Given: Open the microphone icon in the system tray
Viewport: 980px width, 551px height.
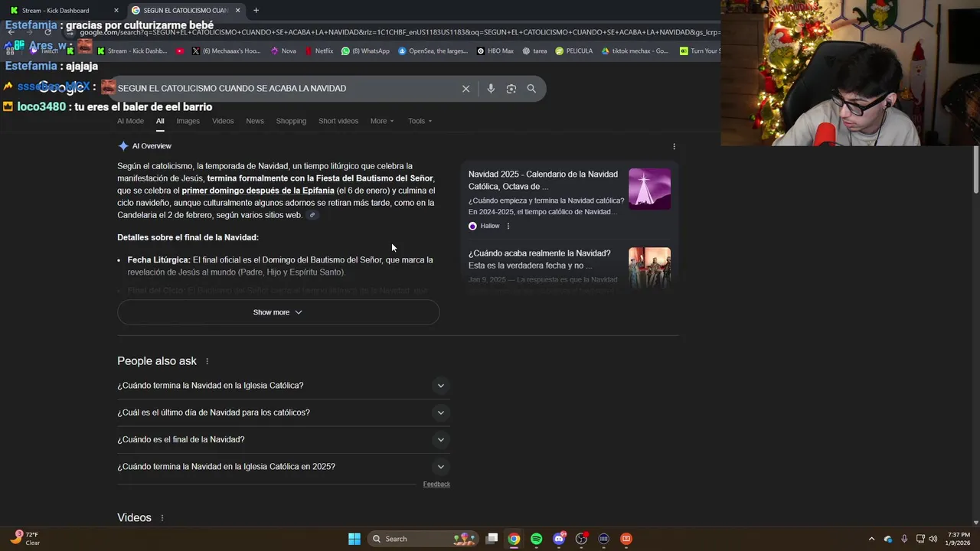Looking at the screenshot, I should (904, 539).
